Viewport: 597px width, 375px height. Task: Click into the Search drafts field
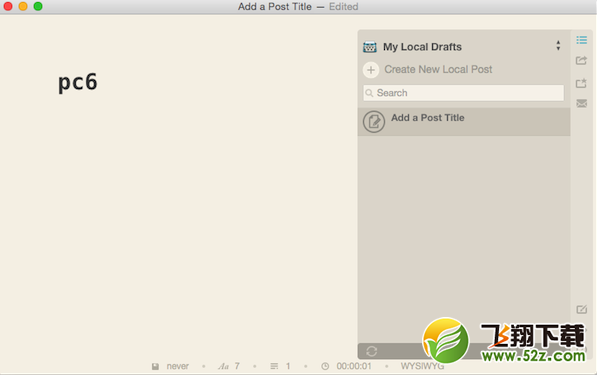(x=463, y=93)
